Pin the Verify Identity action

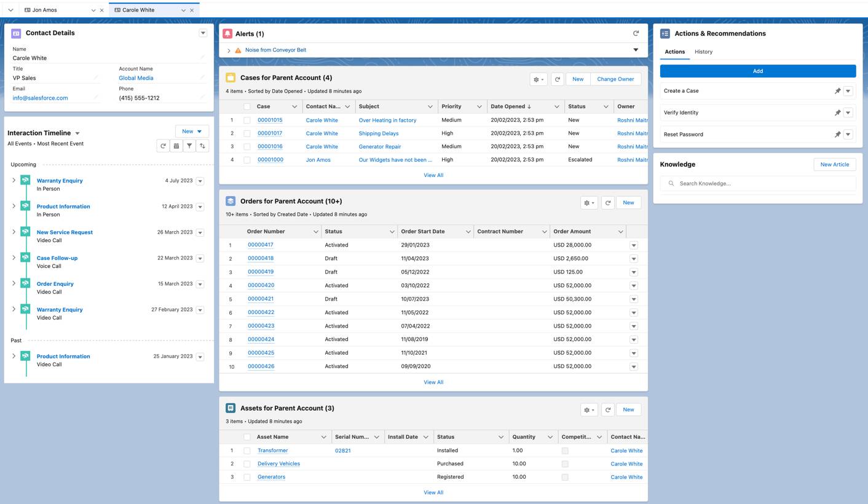tap(837, 112)
